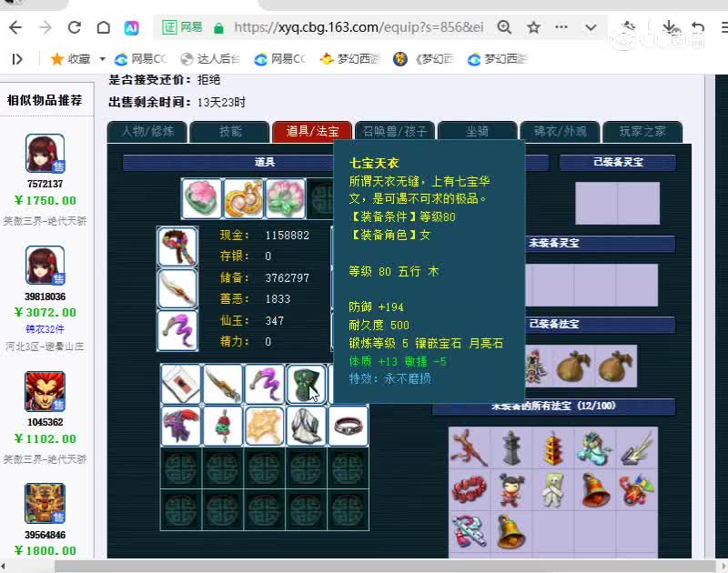Select the golden gourd pendant item

click(x=243, y=198)
